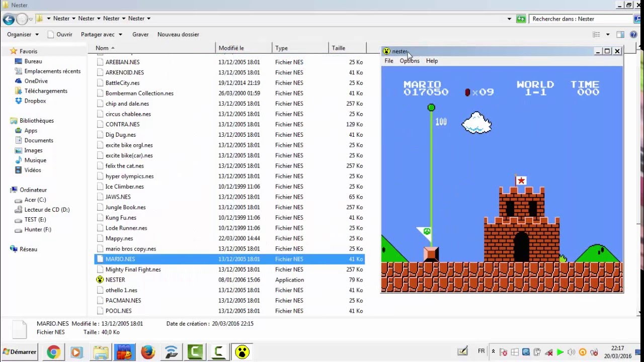The image size is (644, 362).
Task: Click the search box Rechercher dans Nester
Action: coord(581,19)
